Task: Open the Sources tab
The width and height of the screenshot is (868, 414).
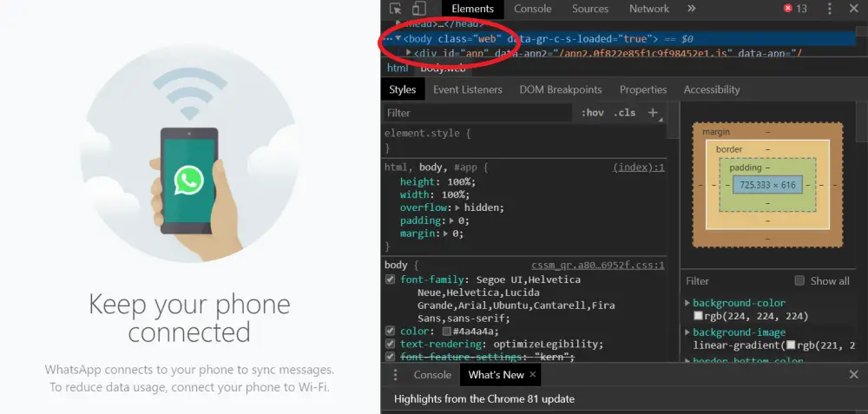Action: (590, 9)
